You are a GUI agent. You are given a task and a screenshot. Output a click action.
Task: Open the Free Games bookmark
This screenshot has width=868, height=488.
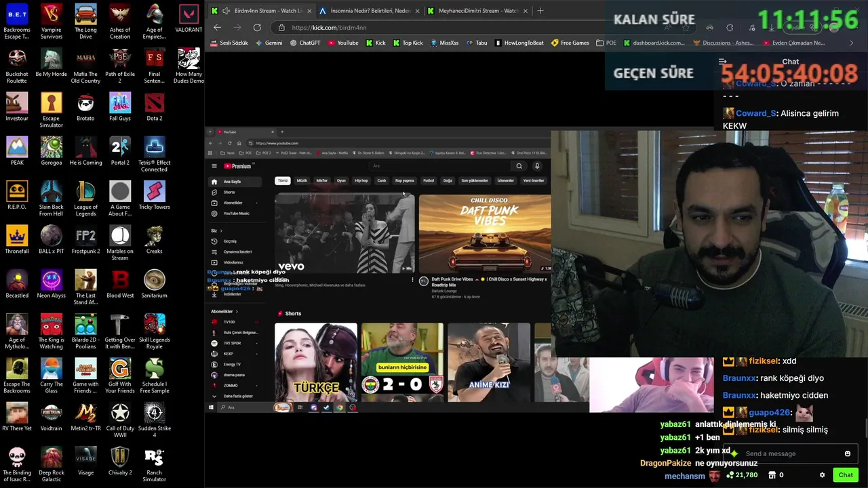coord(570,43)
